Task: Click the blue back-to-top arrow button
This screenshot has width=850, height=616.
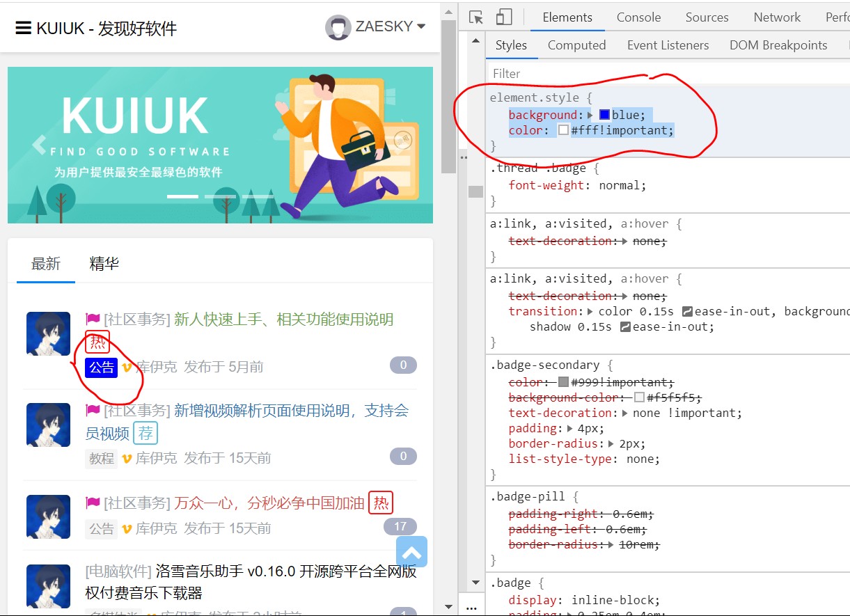Action: click(x=411, y=551)
